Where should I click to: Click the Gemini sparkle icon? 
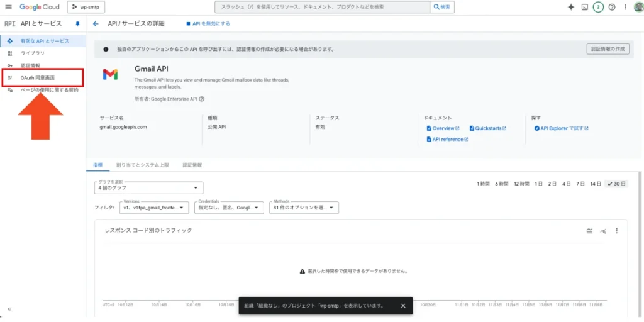pyautogui.click(x=571, y=7)
